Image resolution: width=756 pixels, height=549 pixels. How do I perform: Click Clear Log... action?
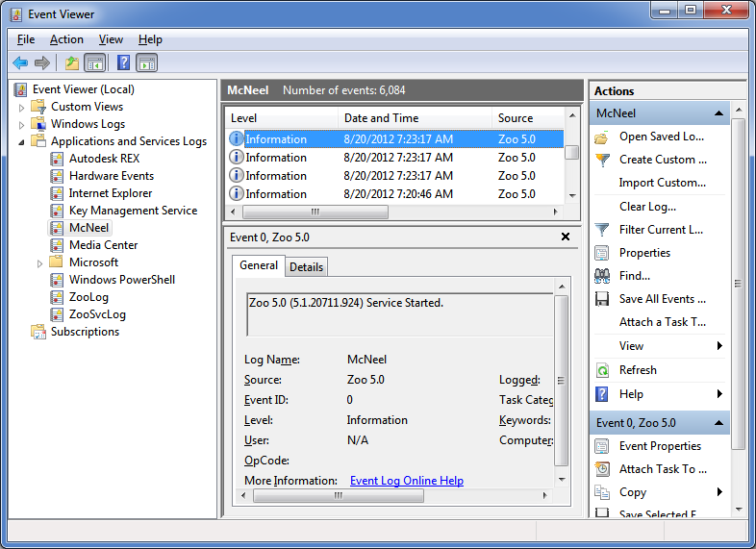(647, 207)
